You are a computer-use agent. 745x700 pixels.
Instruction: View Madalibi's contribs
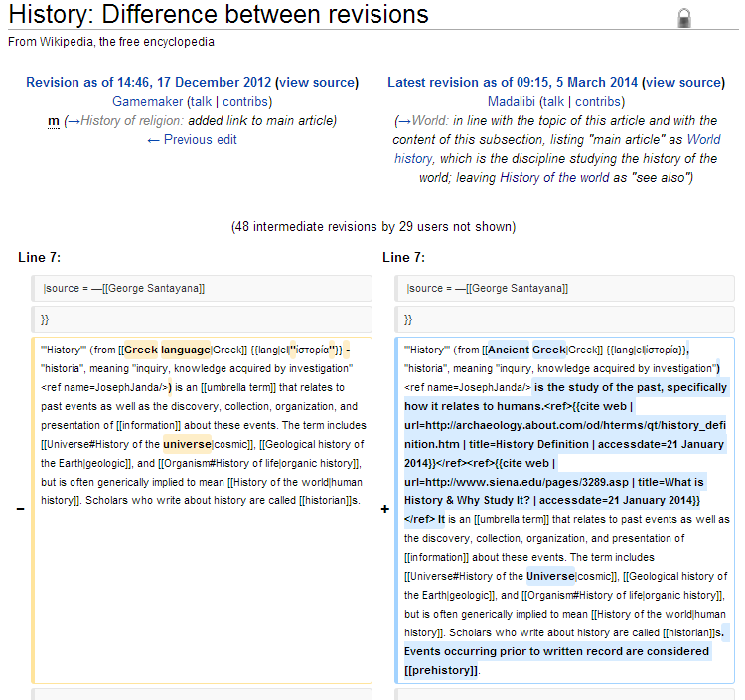[598, 101]
